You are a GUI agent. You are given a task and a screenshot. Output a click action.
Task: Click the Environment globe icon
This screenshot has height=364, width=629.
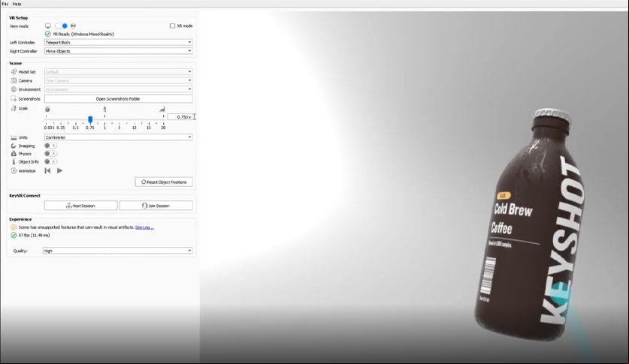(x=14, y=89)
